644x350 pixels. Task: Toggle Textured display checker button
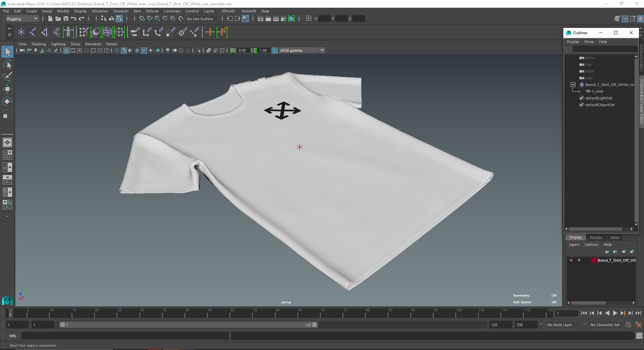(144, 50)
